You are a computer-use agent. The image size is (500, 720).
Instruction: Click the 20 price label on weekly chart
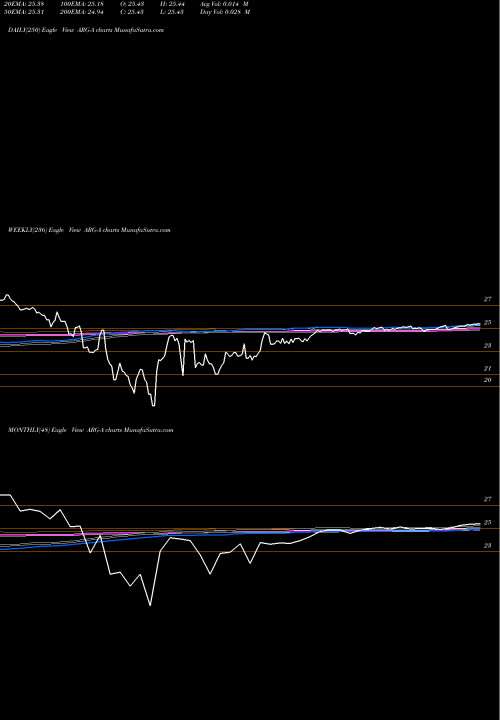tap(487, 380)
